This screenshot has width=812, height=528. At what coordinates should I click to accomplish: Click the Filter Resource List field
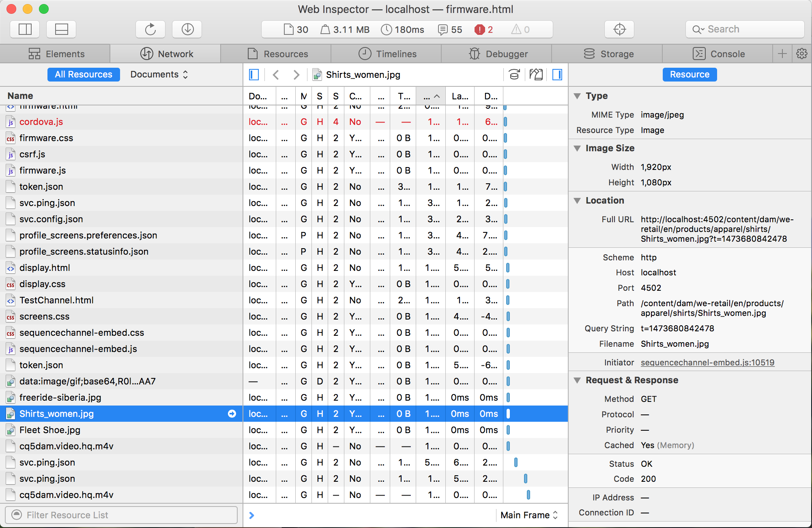coord(121,515)
